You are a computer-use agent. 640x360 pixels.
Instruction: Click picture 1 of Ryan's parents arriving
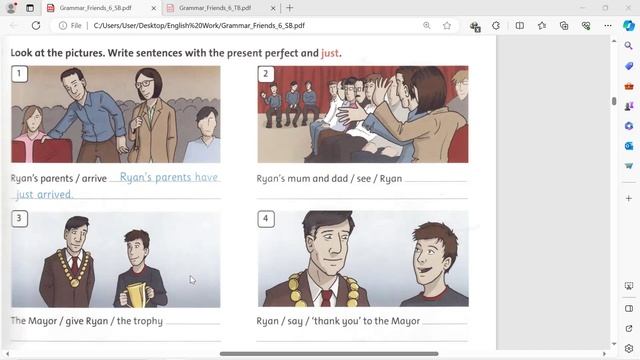click(x=116, y=114)
